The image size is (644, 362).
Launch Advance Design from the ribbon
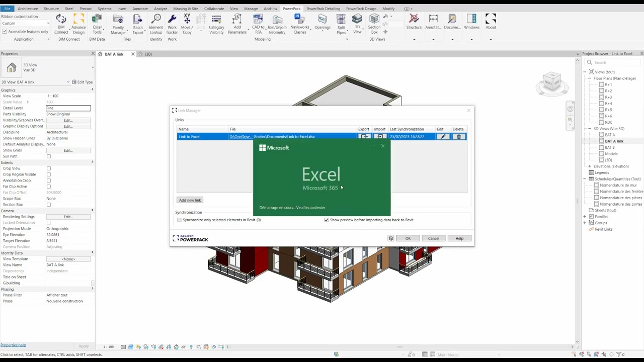click(78, 24)
